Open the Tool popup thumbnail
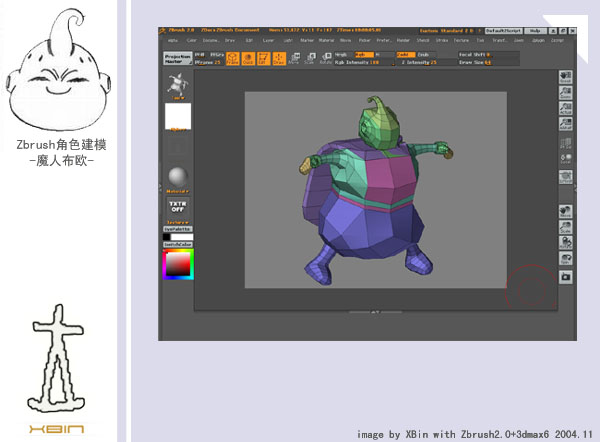Viewport: 600px width, 442px height. tap(178, 86)
